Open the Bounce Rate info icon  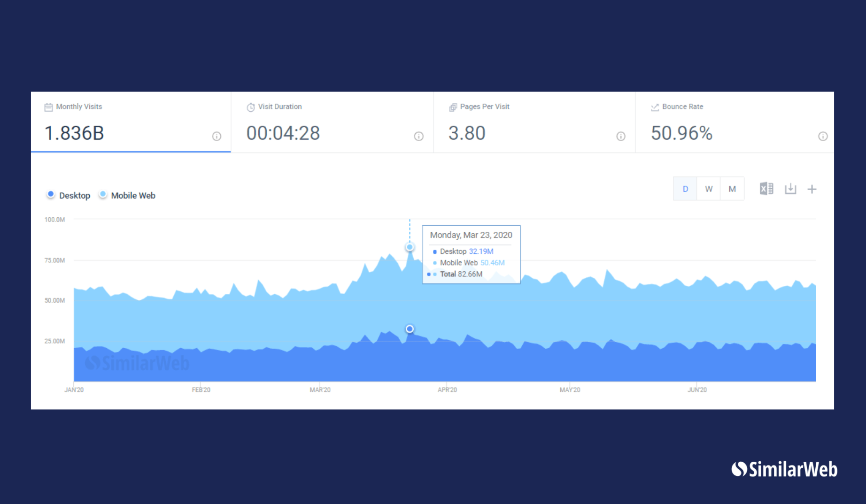tap(823, 136)
